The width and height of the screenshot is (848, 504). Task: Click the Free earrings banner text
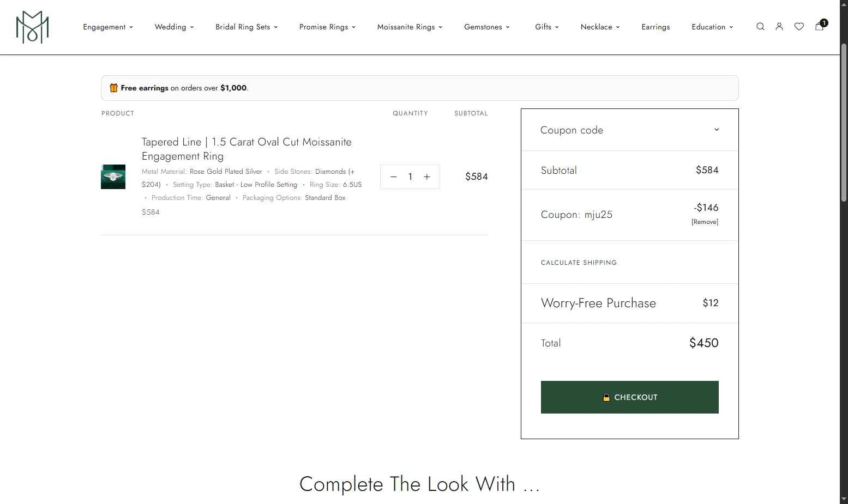pyautogui.click(x=184, y=88)
